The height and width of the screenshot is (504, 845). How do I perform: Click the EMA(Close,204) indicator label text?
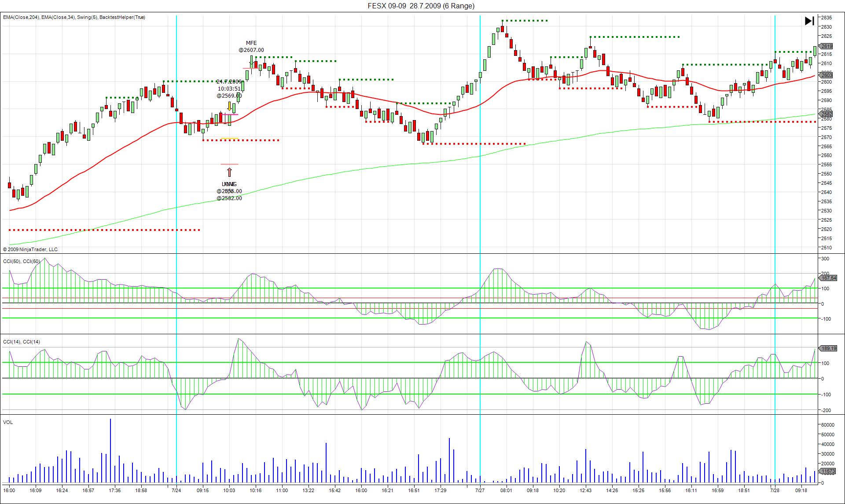click(21, 18)
